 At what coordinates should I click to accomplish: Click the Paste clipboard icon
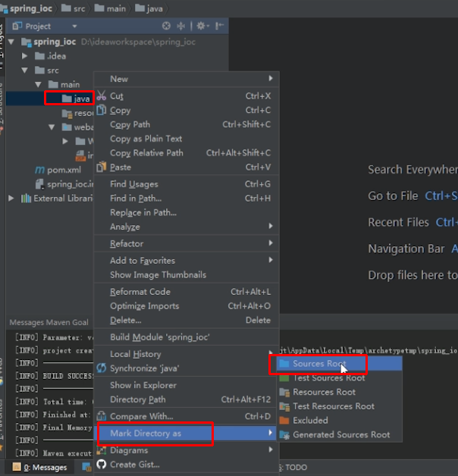102,167
